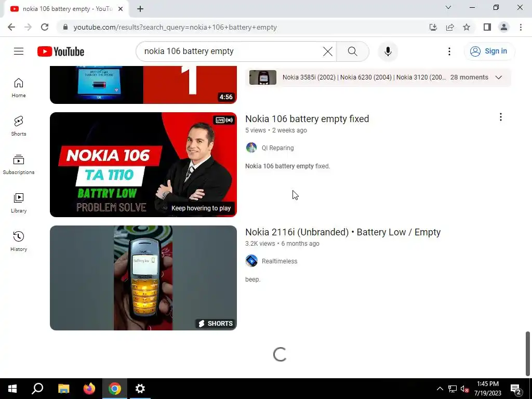Toggle Chrome side panel
The width and height of the screenshot is (532, 399).
[x=487, y=27]
